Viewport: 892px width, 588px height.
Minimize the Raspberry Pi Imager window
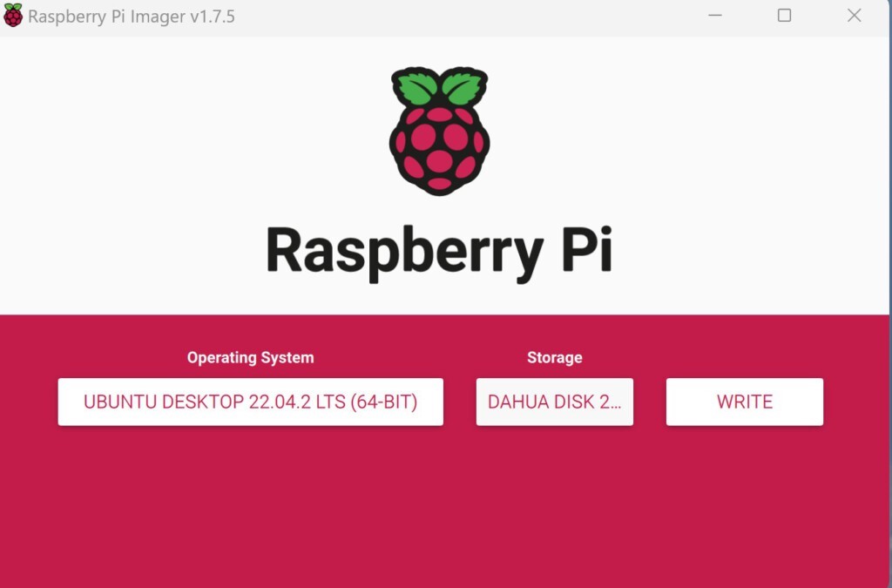click(x=715, y=16)
